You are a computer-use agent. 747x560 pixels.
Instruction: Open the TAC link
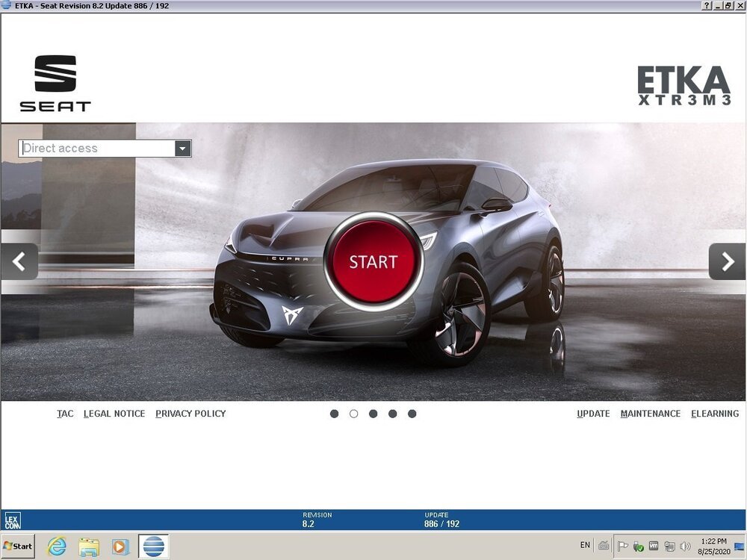[x=65, y=414]
